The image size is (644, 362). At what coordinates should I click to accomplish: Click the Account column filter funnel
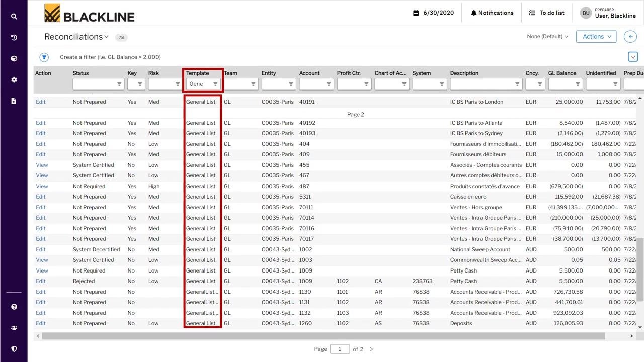pos(329,84)
